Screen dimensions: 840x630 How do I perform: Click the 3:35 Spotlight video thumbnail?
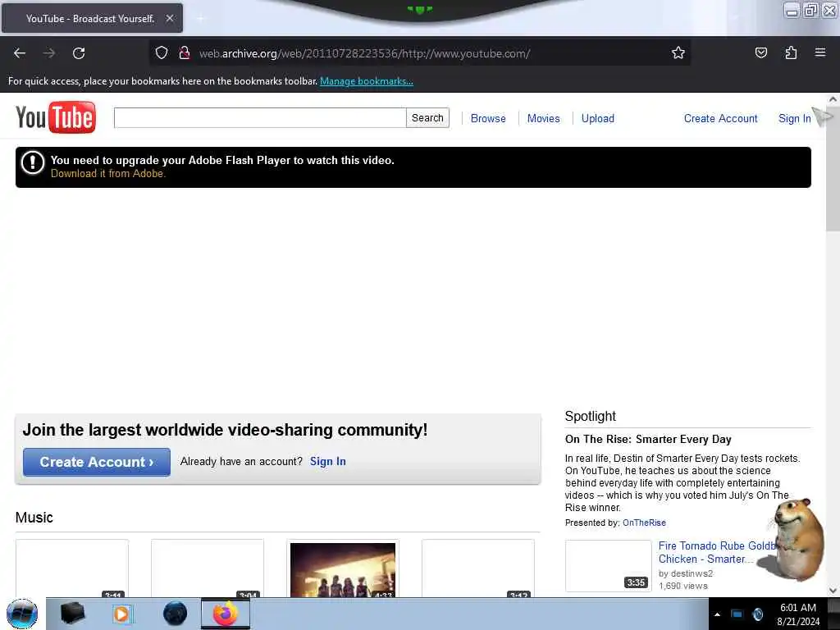click(x=608, y=566)
